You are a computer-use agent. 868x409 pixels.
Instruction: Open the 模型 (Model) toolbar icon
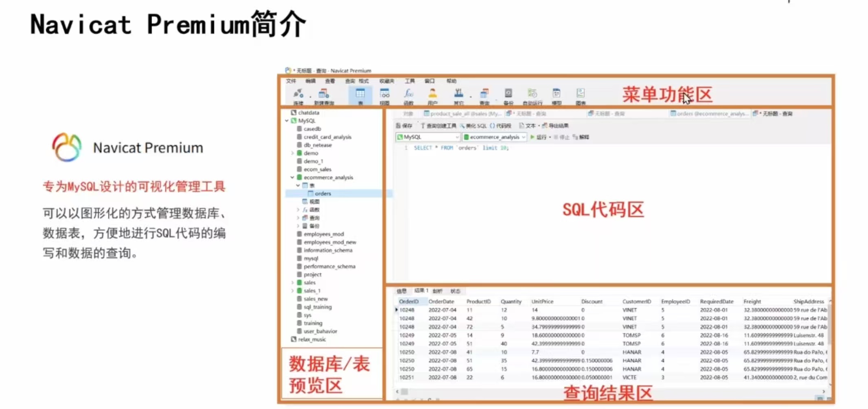pyautogui.click(x=557, y=97)
